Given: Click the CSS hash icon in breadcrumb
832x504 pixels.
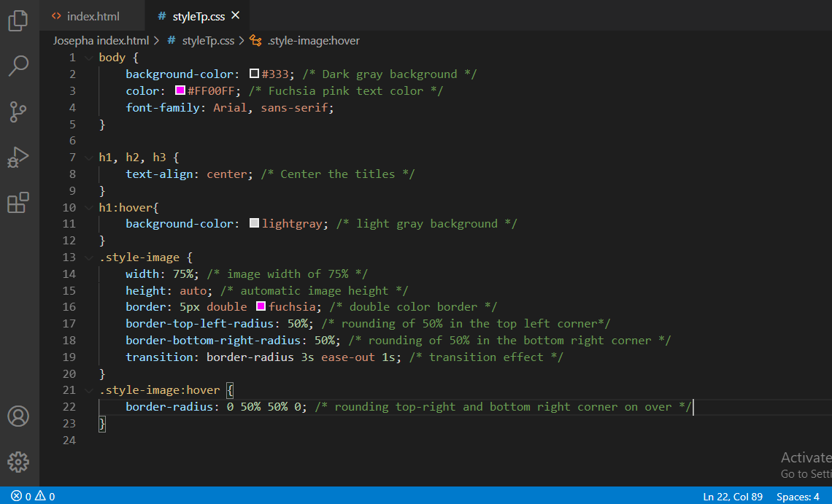Looking at the screenshot, I should click(172, 40).
